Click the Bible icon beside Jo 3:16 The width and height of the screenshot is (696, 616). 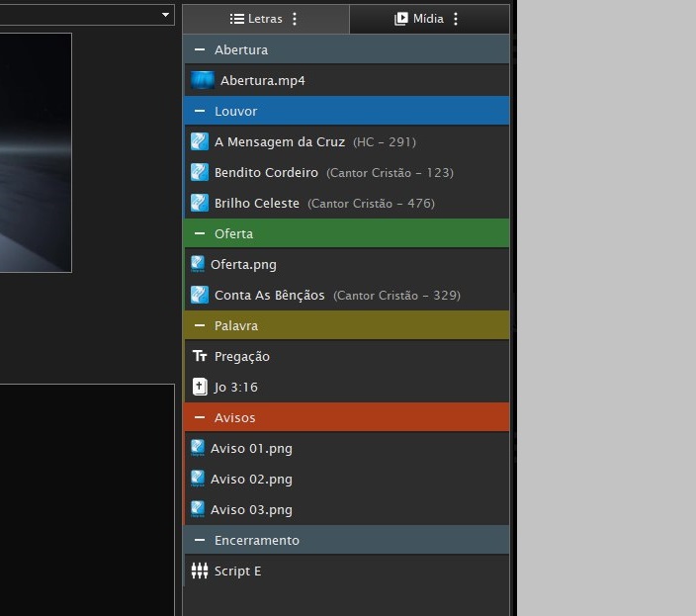click(200, 387)
